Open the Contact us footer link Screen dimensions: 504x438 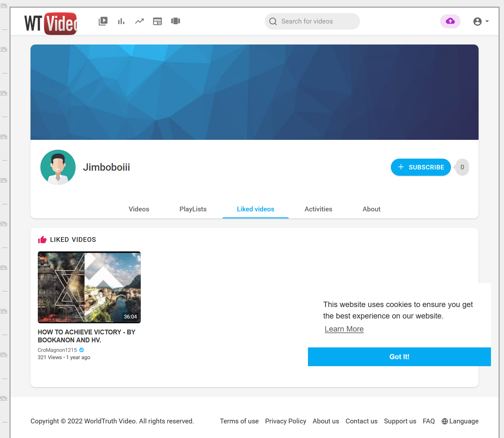coord(362,421)
